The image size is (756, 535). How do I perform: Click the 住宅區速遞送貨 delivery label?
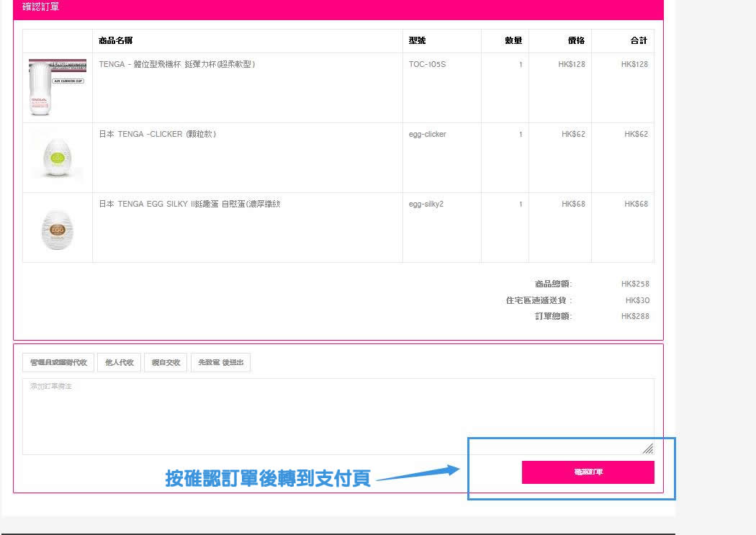pos(539,300)
